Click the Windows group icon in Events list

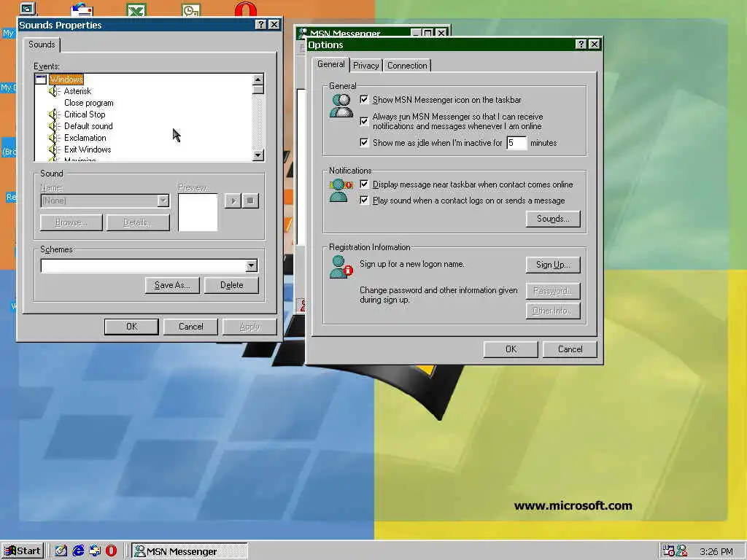pos(41,79)
